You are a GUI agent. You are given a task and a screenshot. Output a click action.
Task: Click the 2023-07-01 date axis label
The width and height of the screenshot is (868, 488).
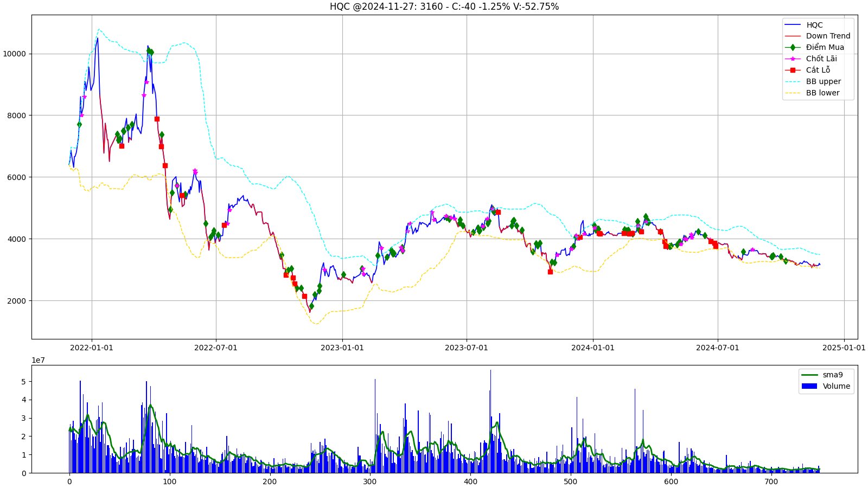[467, 348]
